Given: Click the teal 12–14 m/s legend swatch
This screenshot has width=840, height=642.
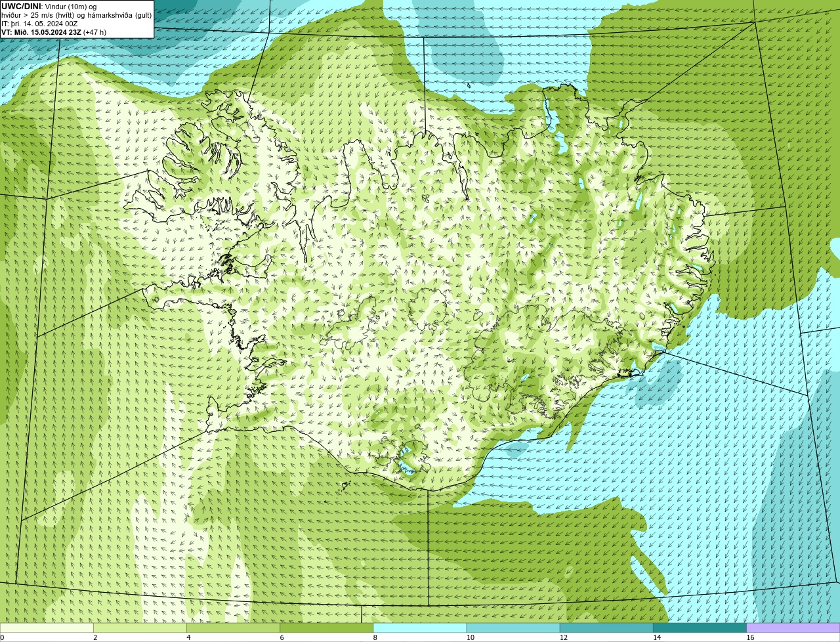Looking at the screenshot, I should [606, 628].
